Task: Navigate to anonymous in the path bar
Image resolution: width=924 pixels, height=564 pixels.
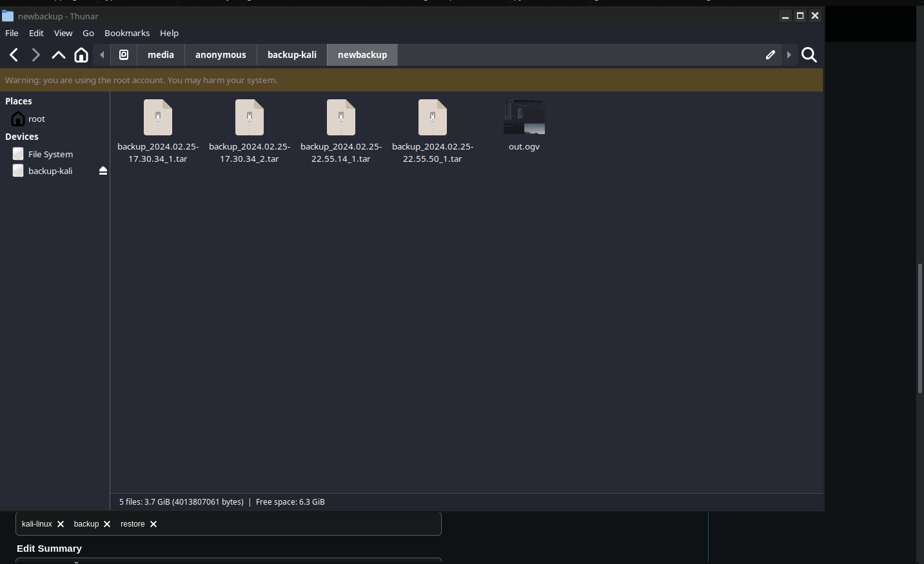Action: pyautogui.click(x=221, y=55)
